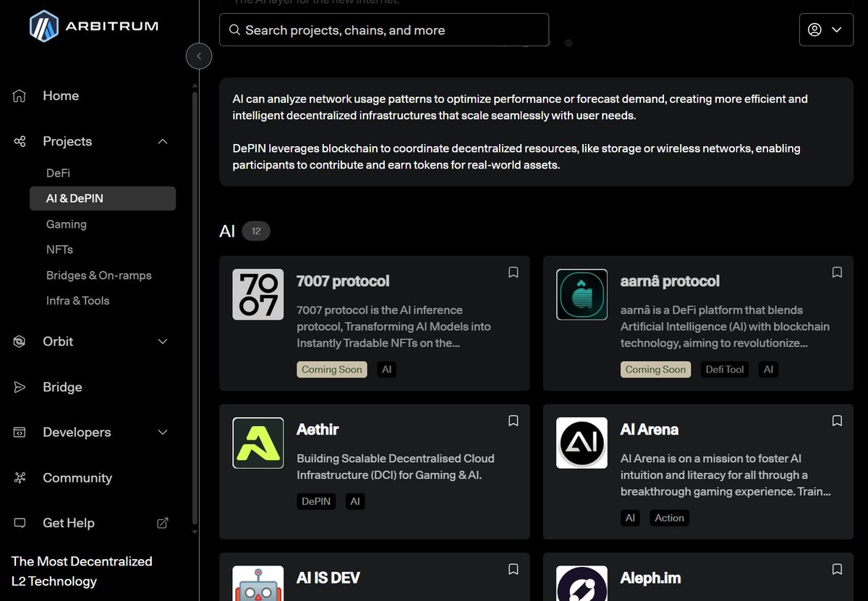Click AI tag on Aethir card

[x=355, y=501]
